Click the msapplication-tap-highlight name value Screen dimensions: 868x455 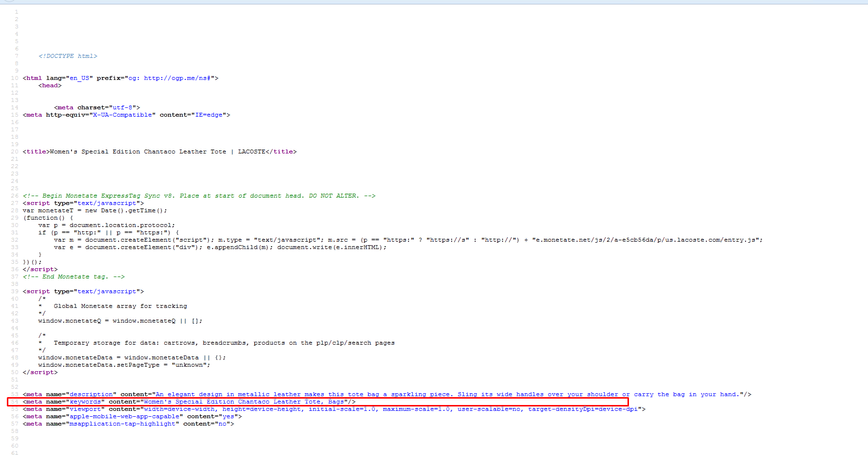click(122, 424)
